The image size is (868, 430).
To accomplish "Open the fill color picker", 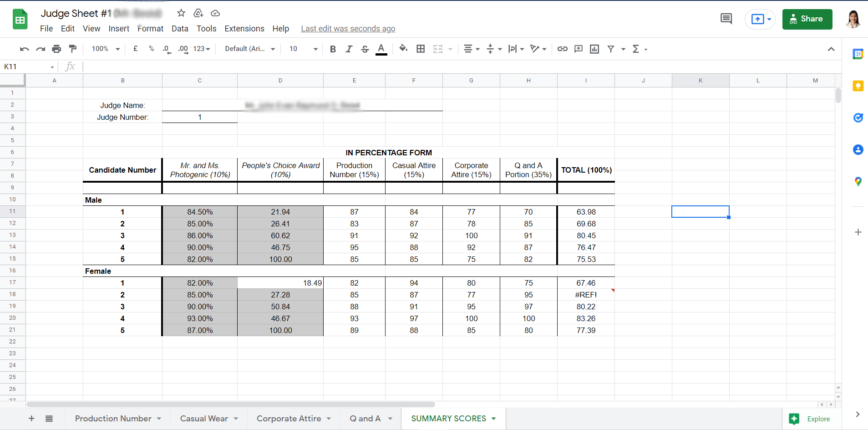I will point(403,48).
